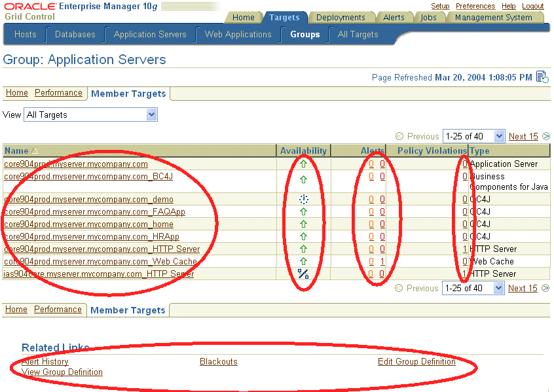The image size is (554, 392).
Task: Go to the Alerts main tab
Action: [x=394, y=17]
